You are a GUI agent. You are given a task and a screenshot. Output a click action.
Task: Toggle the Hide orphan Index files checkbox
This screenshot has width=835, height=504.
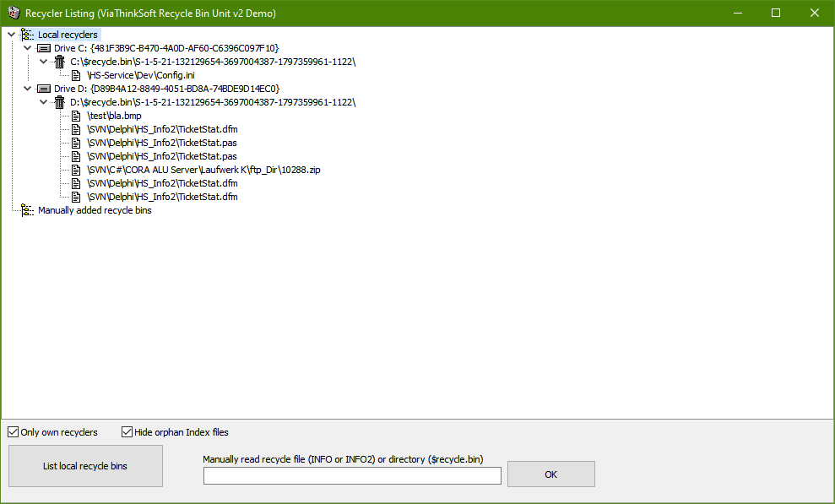click(x=127, y=431)
